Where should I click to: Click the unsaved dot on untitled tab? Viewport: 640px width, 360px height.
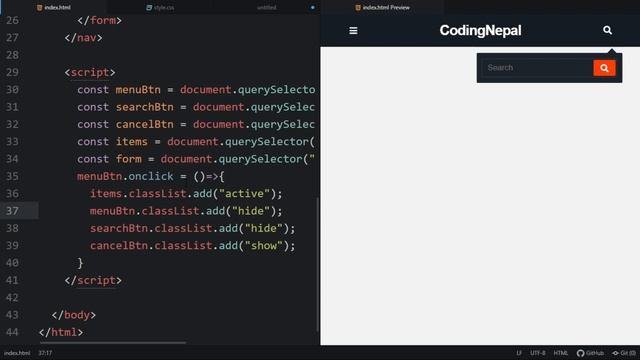tap(313, 7)
